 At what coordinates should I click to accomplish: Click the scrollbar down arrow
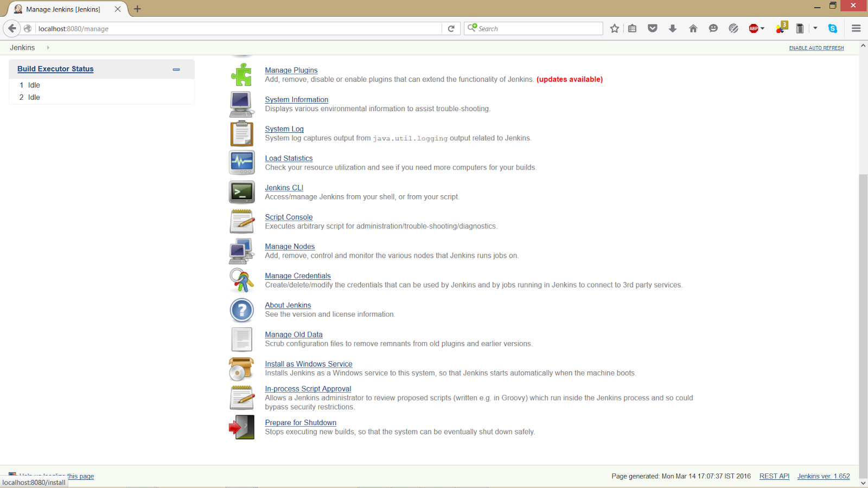click(x=863, y=483)
